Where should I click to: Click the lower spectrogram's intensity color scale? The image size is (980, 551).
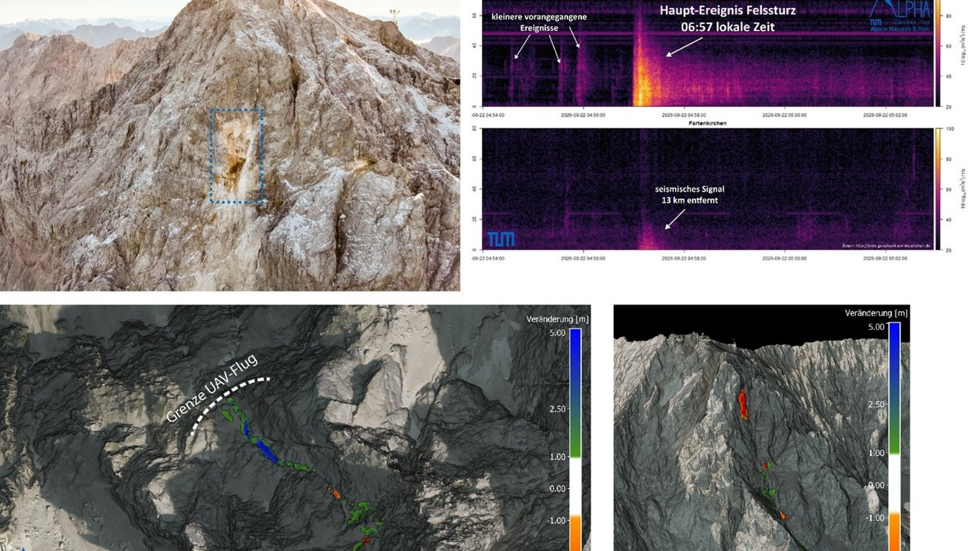939,189
